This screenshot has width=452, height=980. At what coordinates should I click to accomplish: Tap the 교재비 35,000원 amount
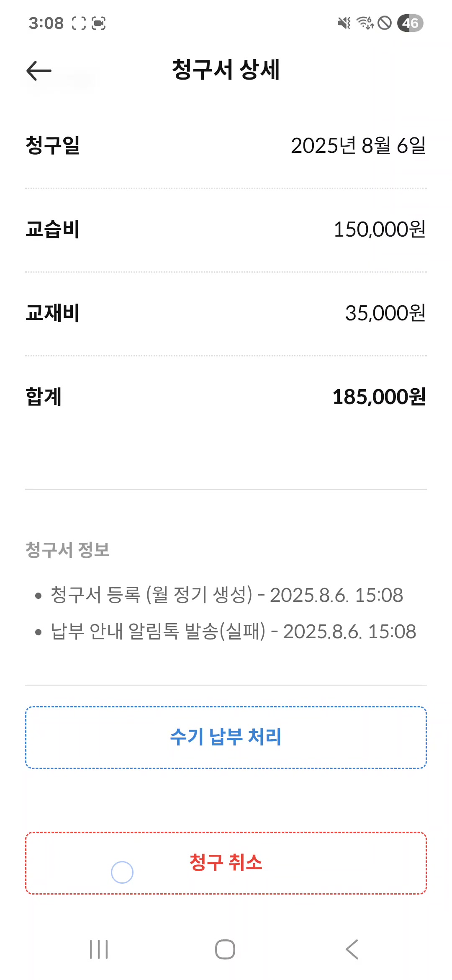pos(385,313)
